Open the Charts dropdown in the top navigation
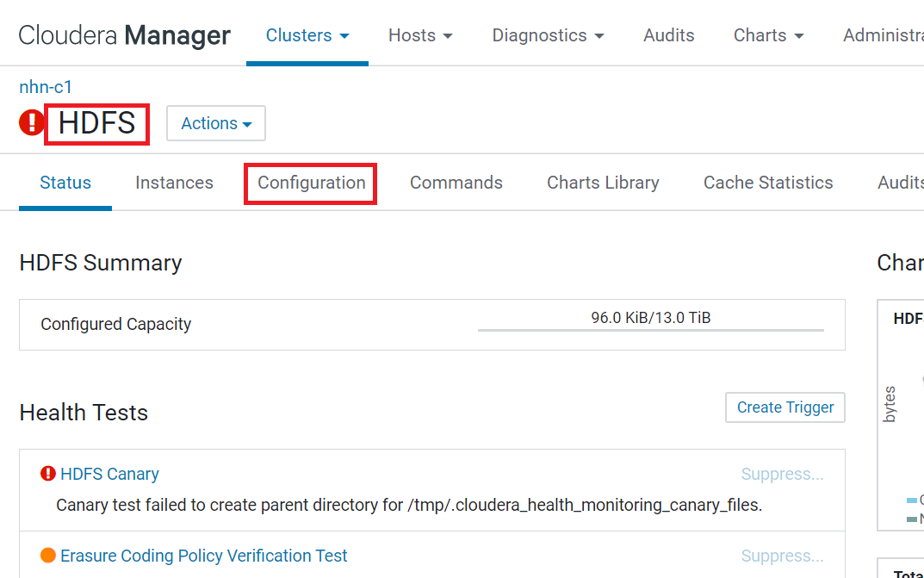Viewport: 924px width, 578px height. [x=768, y=35]
